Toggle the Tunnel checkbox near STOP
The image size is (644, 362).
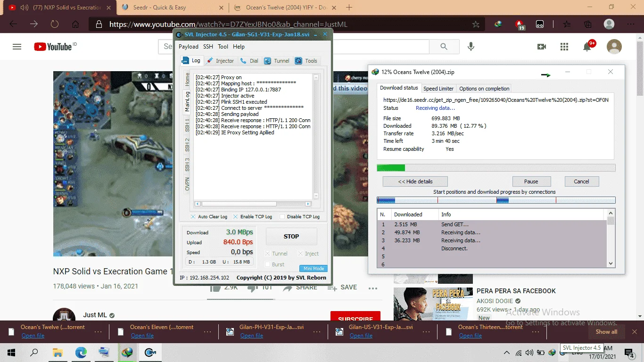(x=268, y=254)
